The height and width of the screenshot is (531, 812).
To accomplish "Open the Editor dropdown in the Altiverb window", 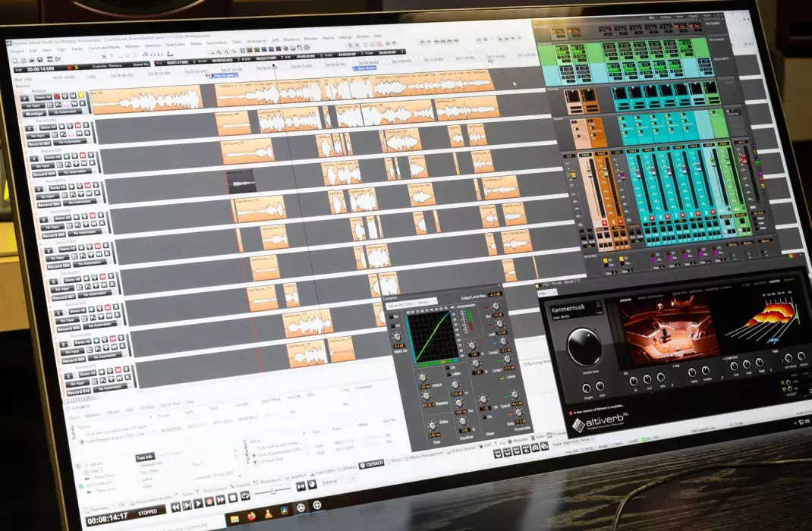I will pyautogui.click(x=547, y=293).
